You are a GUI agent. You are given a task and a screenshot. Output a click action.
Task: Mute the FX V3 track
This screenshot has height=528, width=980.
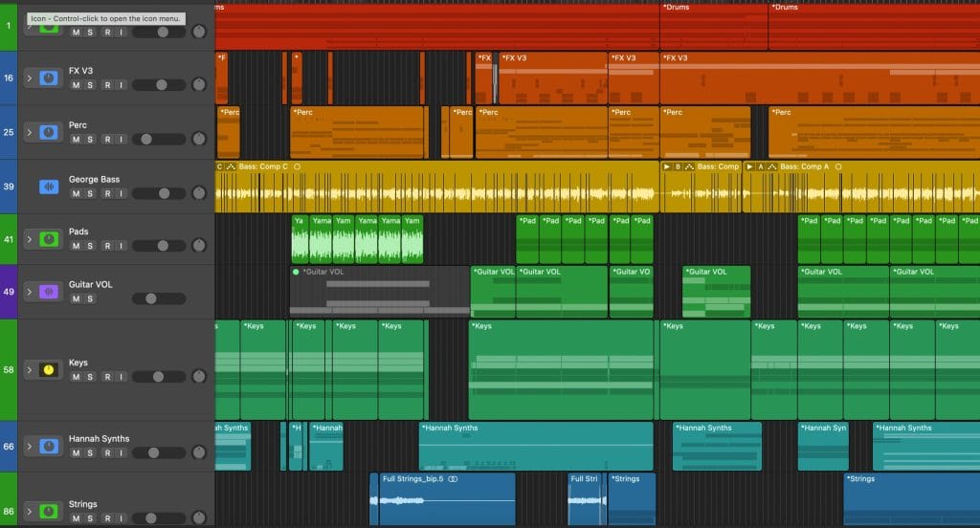point(76,85)
